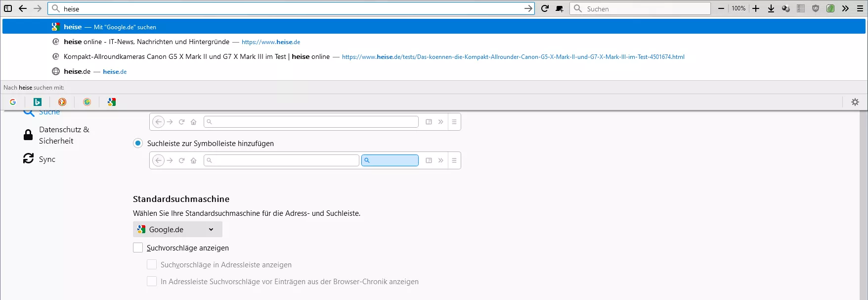Click the new container tab icon
Screen dimensions: 868x300
560,8
